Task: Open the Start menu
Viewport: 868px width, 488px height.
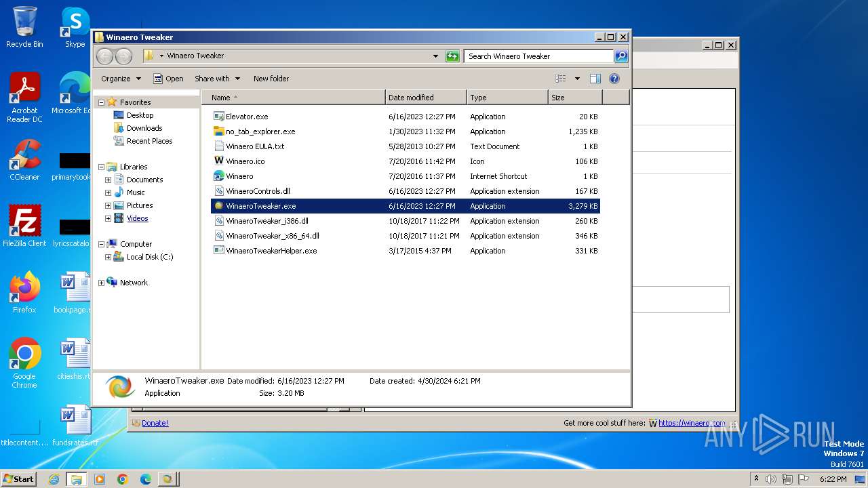Action: coord(18,479)
